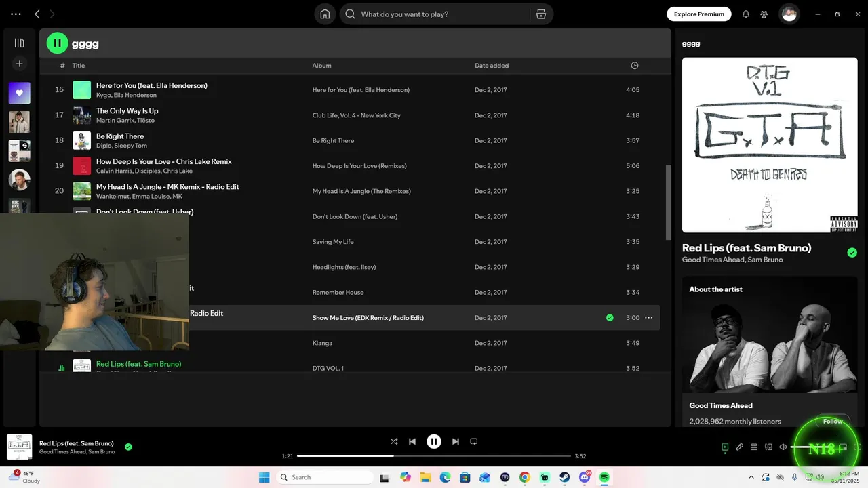Select My Head Is A Jungle - MK Remix
868x488 pixels.
click(x=167, y=187)
